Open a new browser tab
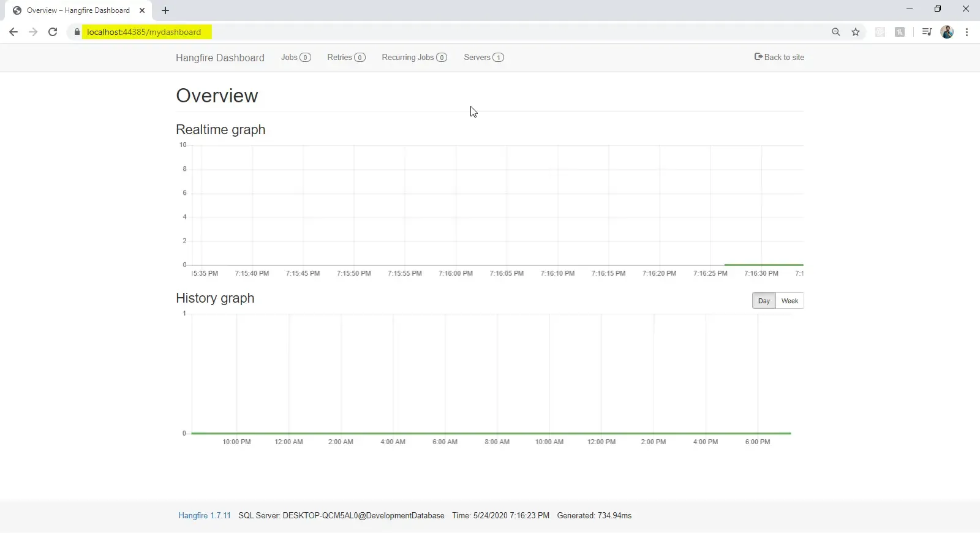Viewport: 980px width, 533px height. (x=165, y=10)
